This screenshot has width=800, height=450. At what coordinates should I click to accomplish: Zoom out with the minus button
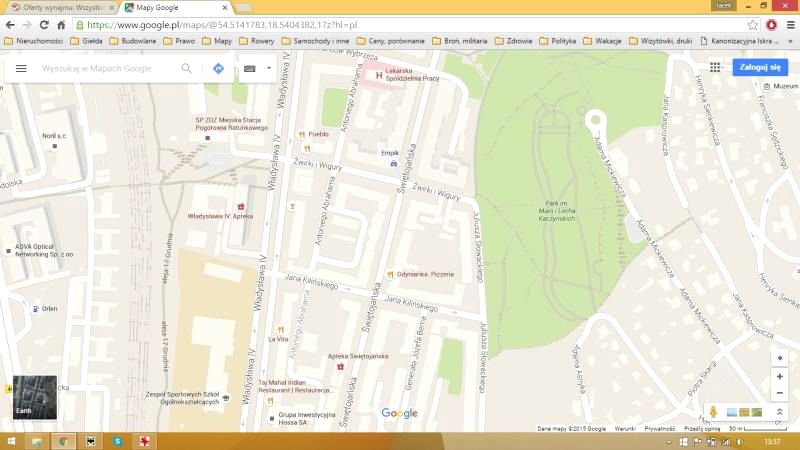tap(780, 393)
